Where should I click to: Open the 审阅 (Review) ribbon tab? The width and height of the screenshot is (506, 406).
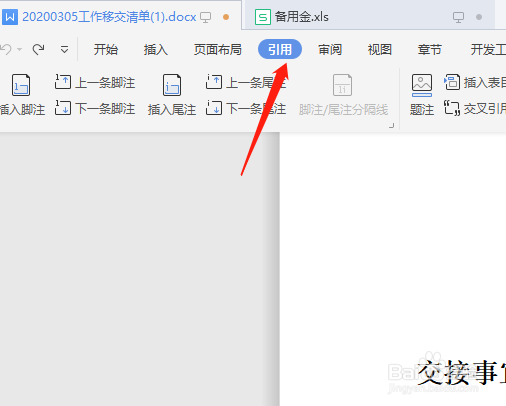pos(330,49)
